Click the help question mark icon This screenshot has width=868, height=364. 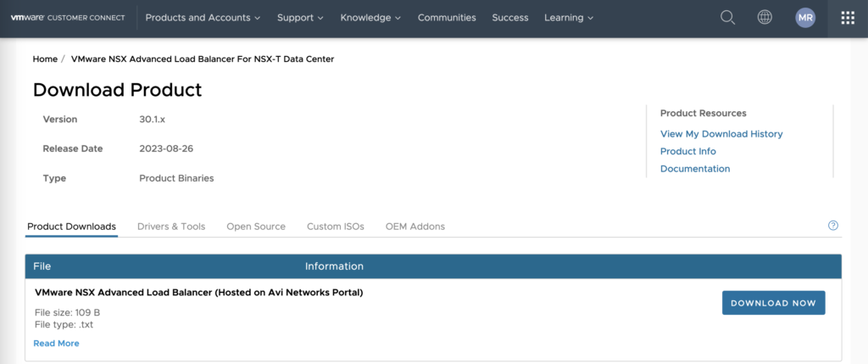(832, 226)
